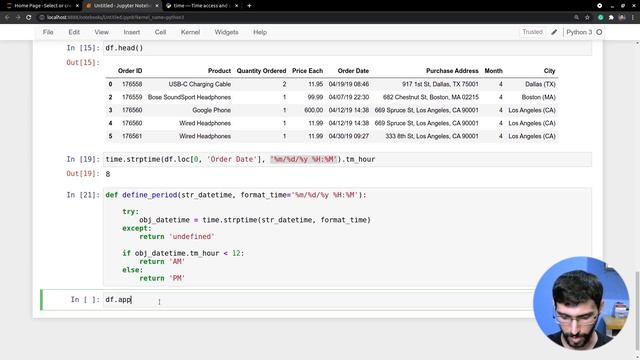Click the pencil edit icon next to Trusted
Viewport: 640px width, 360px height.
pyautogui.click(x=554, y=32)
